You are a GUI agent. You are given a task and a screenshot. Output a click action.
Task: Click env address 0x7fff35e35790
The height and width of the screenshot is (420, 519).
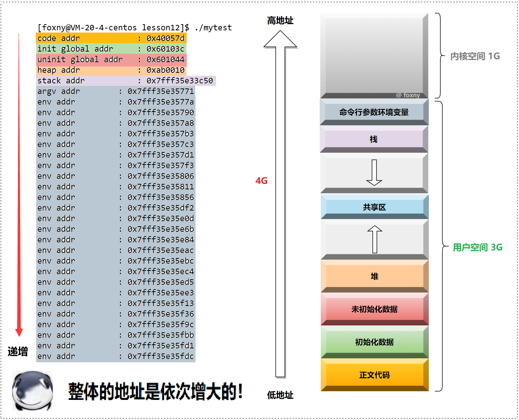point(161,112)
